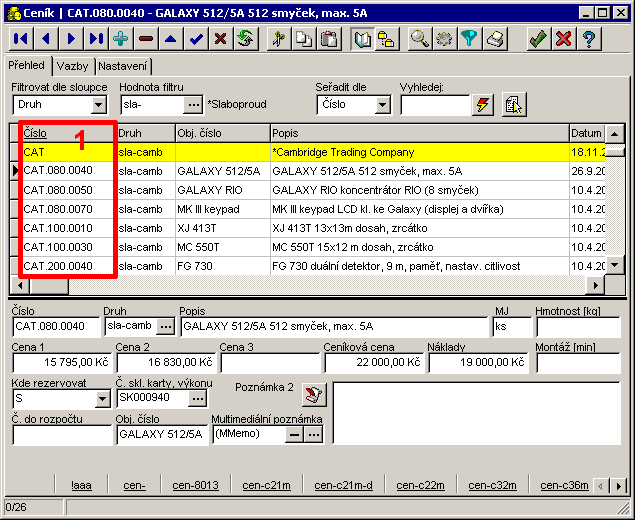Click the refresh data icon
The width and height of the screenshot is (635, 520).
point(246,39)
